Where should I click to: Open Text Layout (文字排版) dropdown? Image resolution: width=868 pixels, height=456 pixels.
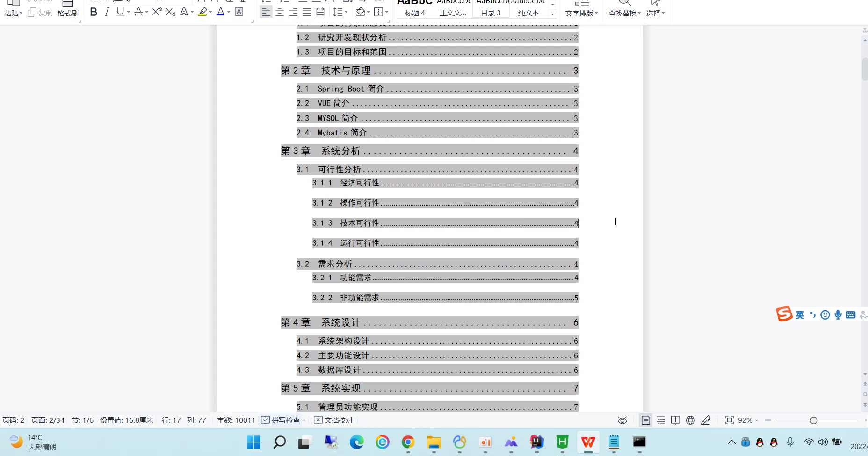(x=582, y=13)
